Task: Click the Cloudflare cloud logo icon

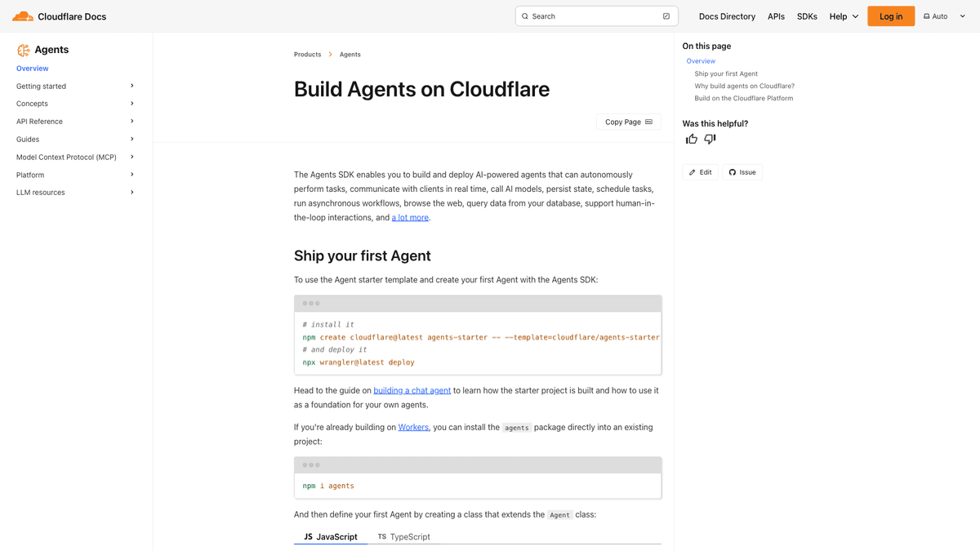Action: click(x=23, y=16)
